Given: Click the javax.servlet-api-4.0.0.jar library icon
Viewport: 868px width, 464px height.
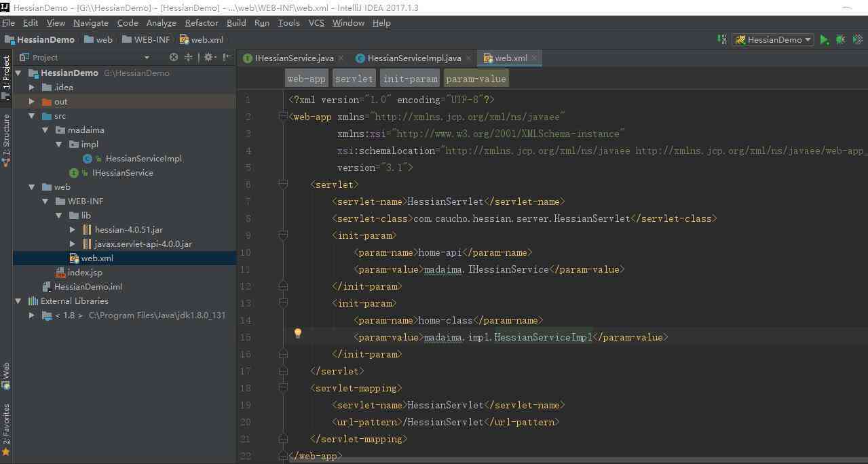Looking at the screenshot, I should (87, 244).
